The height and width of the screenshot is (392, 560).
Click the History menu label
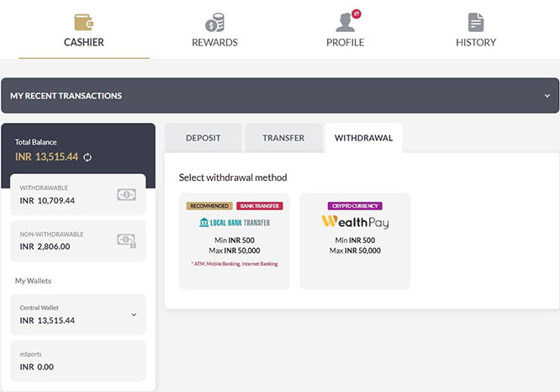click(476, 43)
